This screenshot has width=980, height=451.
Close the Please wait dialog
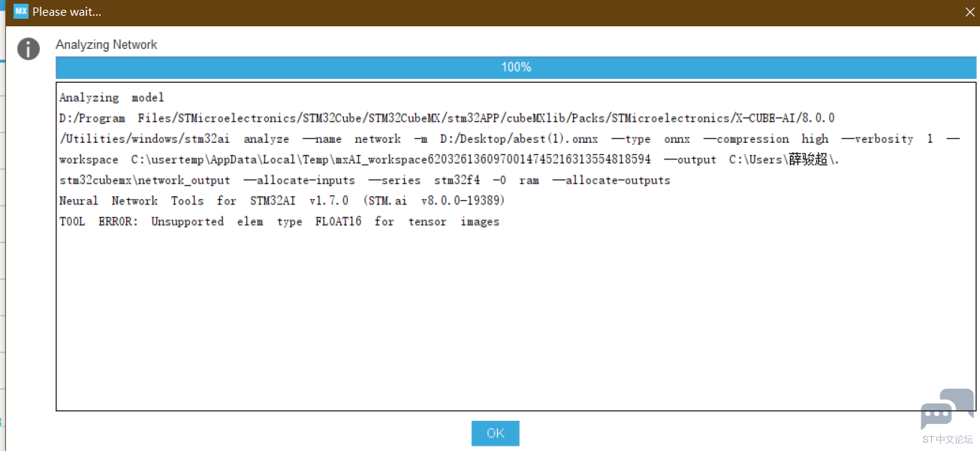coord(969,12)
